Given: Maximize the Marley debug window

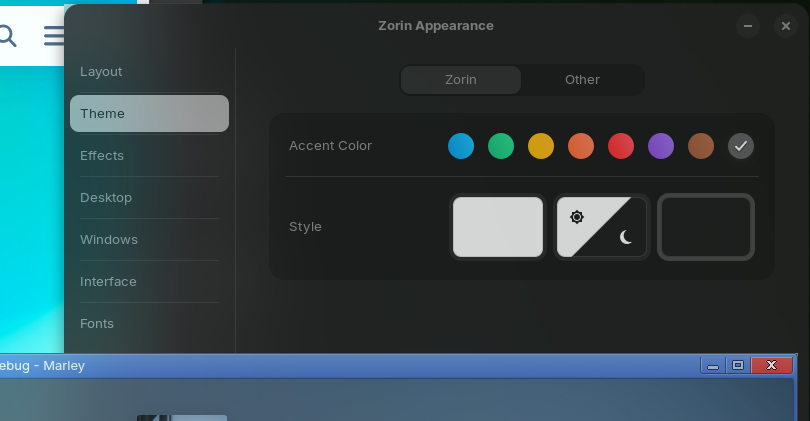Looking at the screenshot, I should (x=738, y=366).
